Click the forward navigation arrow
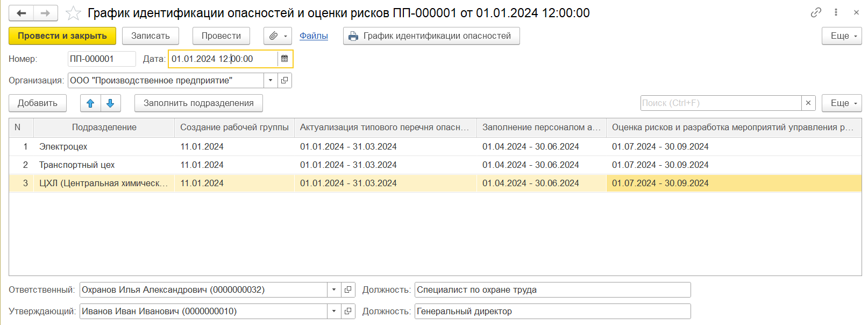This screenshot has width=868, height=325. pyautogui.click(x=46, y=13)
